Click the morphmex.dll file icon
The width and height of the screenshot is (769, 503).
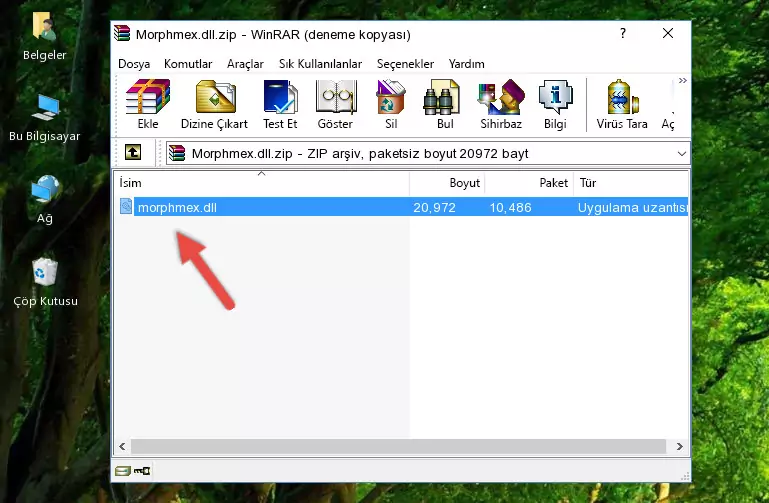pos(126,206)
